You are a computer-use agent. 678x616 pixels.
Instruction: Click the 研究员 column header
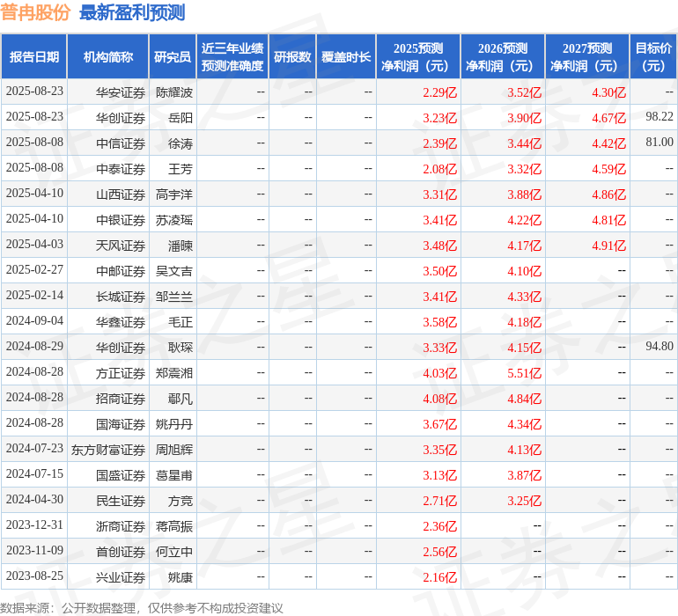tap(173, 56)
